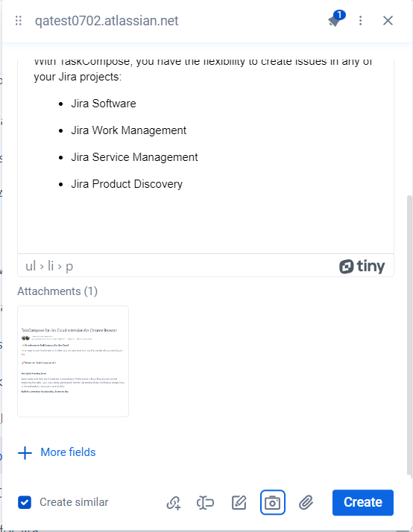Click the paperclip attach file icon

pos(306,502)
